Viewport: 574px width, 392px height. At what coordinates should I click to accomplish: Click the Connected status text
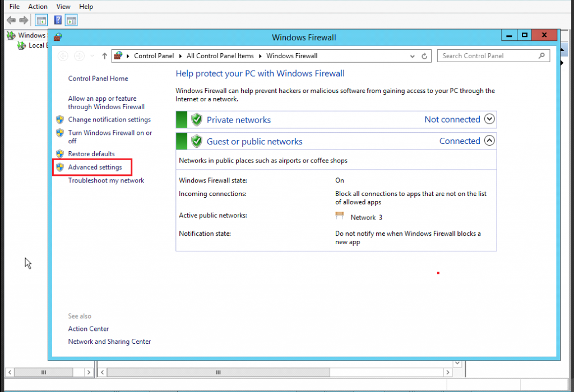460,141
